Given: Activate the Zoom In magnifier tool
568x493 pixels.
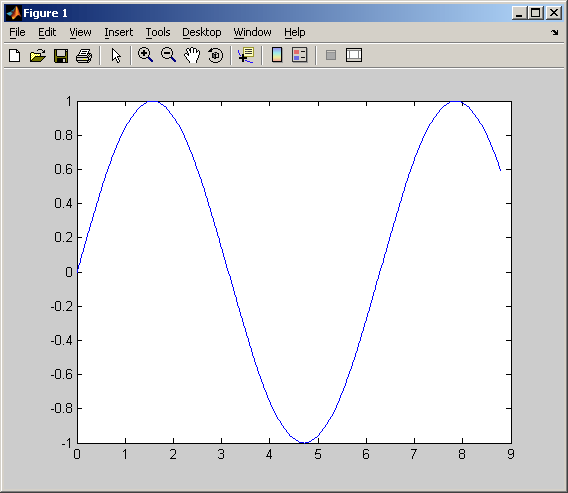Looking at the screenshot, I should point(145,55).
